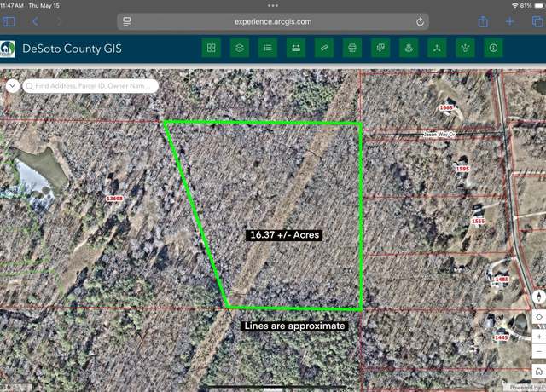The image size is (546, 392).
Task: Select parcel labeled 1485
Action: (x=502, y=280)
